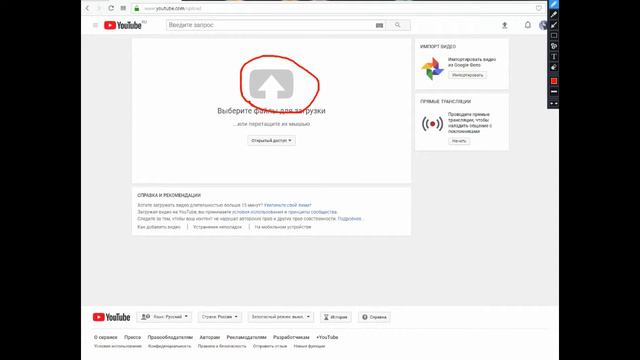Select the blue pencil annotation tool
Viewport: 640px width, 360px height.
554,4
